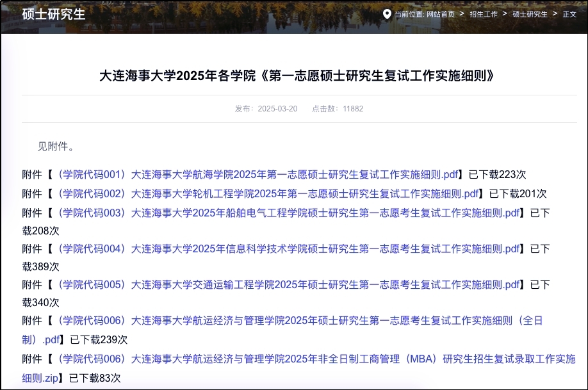Open attachment 003 船舶电气工程学院 pdf link
The height and width of the screenshot is (390, 588).
tap(289, 213)
